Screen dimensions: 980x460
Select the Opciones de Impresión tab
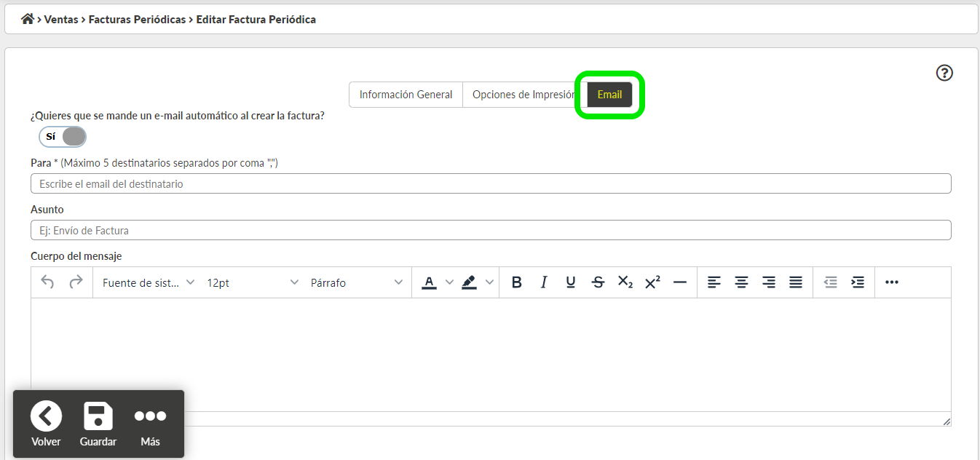[520, 94]
